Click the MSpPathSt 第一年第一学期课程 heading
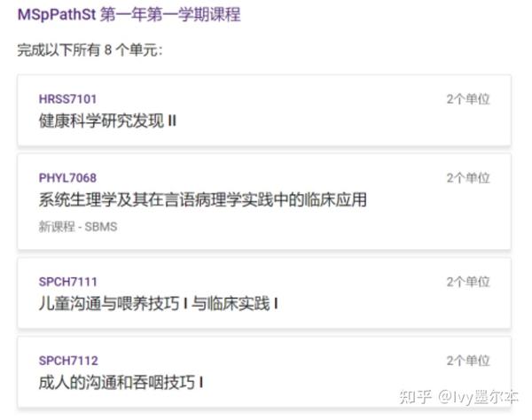The width and height of the screenshot is (532, 420). pyautogui.click(x=129, y=15)
